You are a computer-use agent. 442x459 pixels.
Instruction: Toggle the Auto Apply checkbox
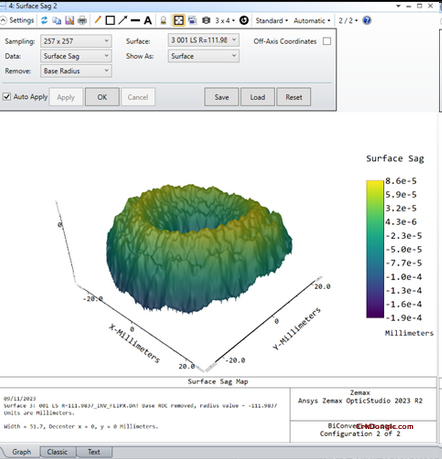click(x=7, y=97)
